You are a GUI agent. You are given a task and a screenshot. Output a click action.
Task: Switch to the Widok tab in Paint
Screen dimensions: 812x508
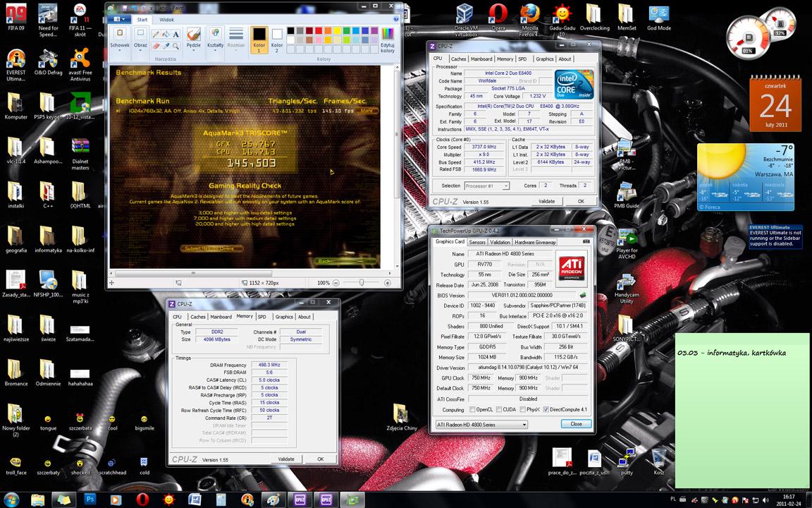pos(167,20)
